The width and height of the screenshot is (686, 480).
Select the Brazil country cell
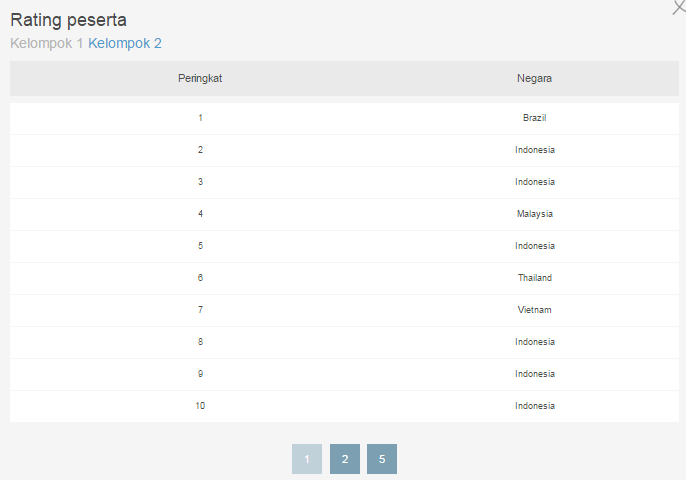click(x=535, y=118)
